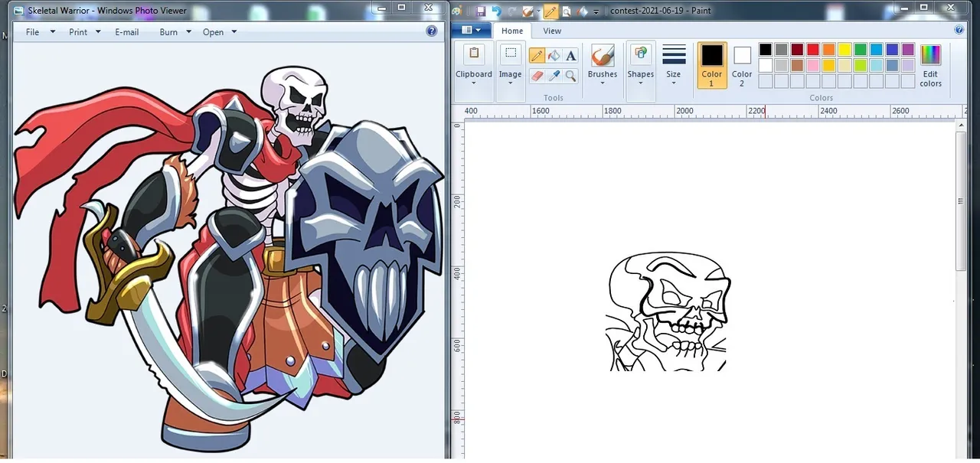Screen dimensions: 980x463
Task: Click pencil icon in quick access toolbar
Action: 551,11
